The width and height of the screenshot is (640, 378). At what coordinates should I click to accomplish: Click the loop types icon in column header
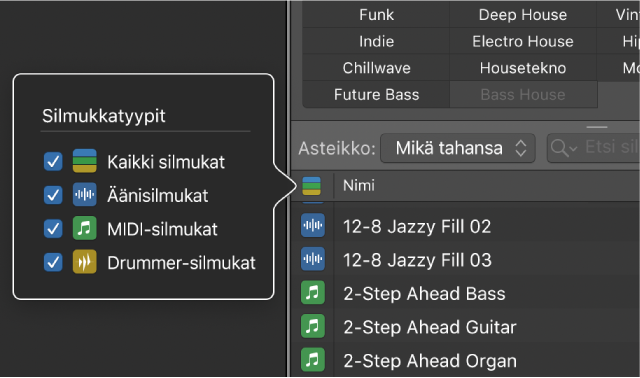[311, 186]
